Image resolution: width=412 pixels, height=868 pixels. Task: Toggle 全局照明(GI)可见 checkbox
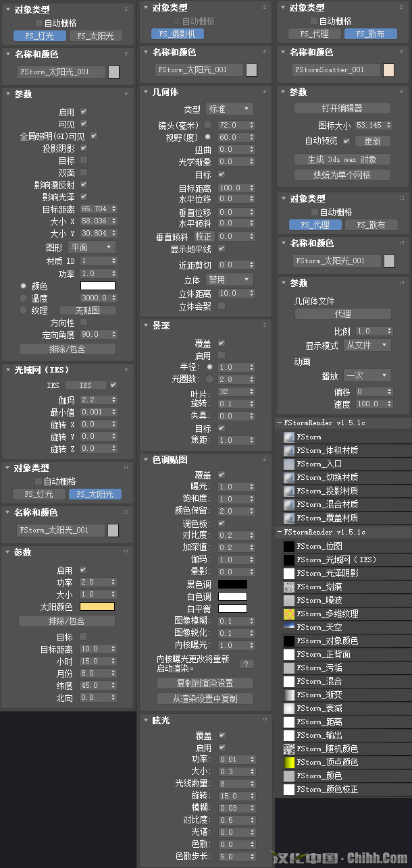[94, 136]
